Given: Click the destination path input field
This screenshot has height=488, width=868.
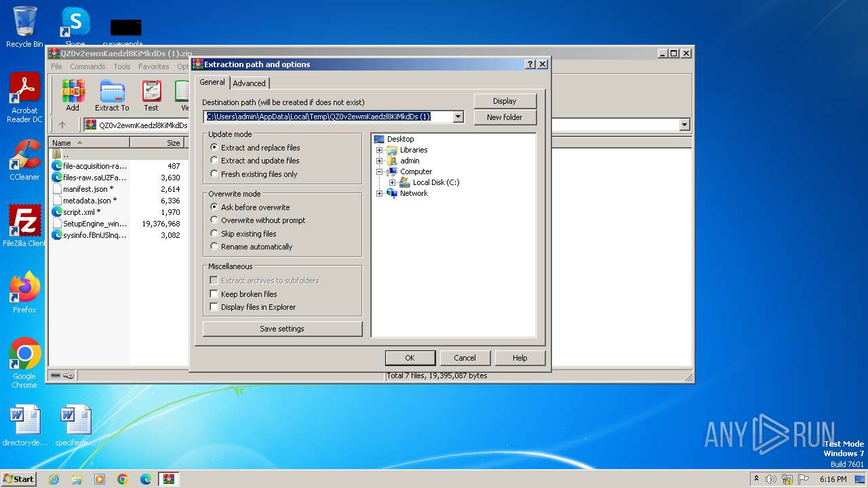Looking at the screenshot, I should click(328, 117).
